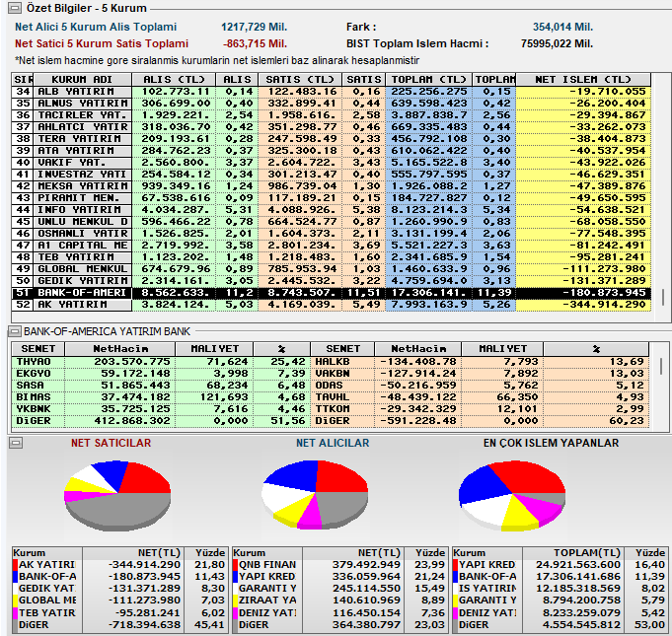Select the A1 CAPITAL ME row
This screenshot has height=636, width=672.
(332, 246)
